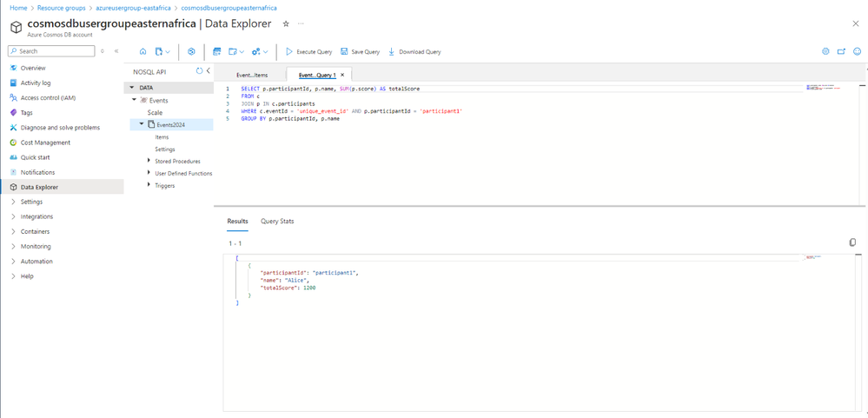The width and height of the screenshot is (868, 418).
Task: Expand the User Defined Functions node
Action: coord(149,173)
